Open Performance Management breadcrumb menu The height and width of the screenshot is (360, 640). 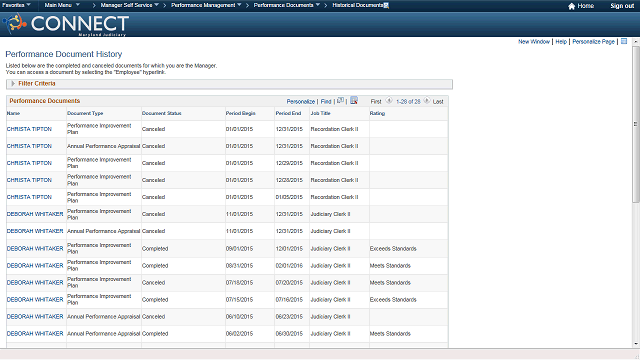tap(206, 5)
